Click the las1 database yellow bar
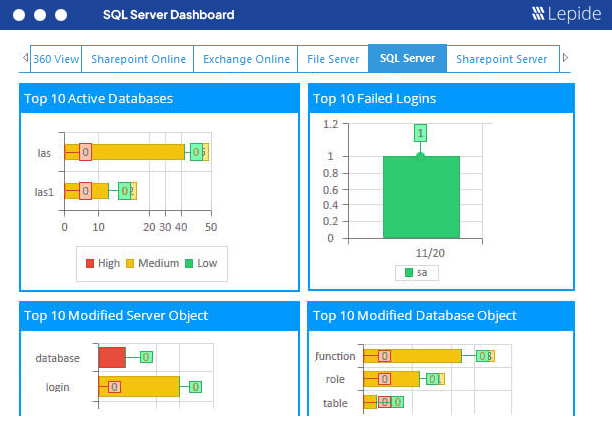 [87, 191]
